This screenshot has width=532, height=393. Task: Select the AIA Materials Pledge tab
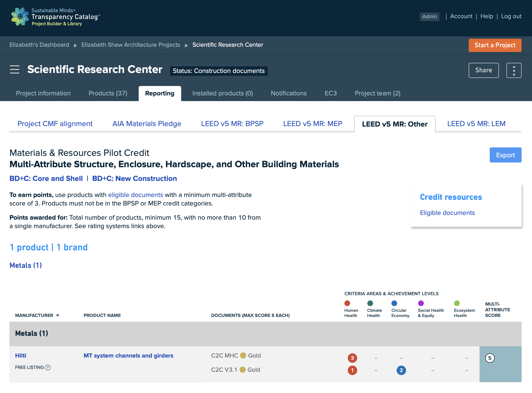pyautogui.click(x=146, y=124)
